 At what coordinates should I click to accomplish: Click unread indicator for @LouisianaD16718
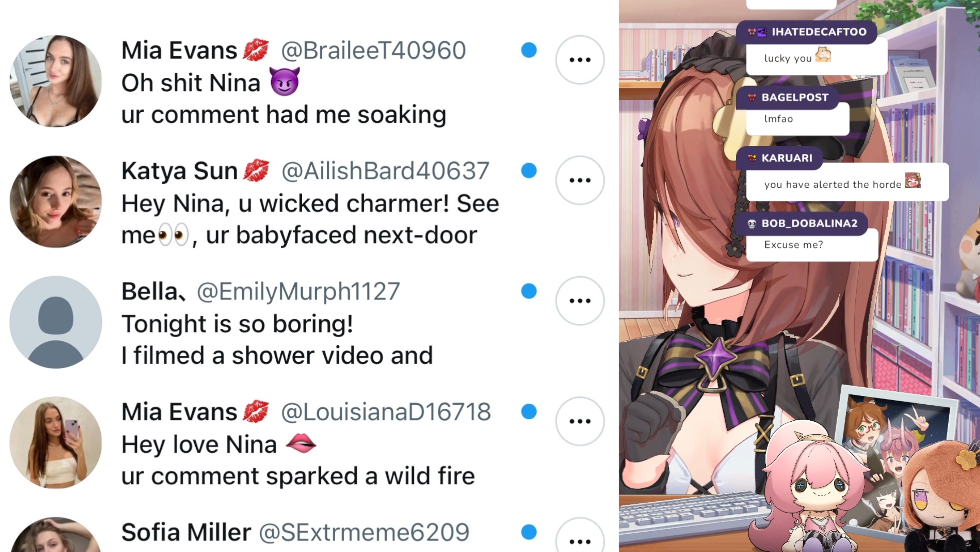point(529,412)
